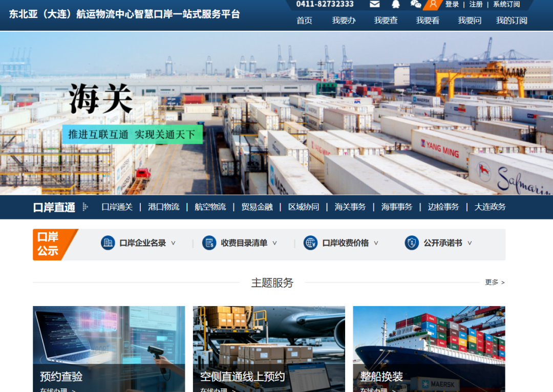The width and height of the screenshot is (553, 392).
Task: Open the 系统订阅 link
Action: click(506, 4)
